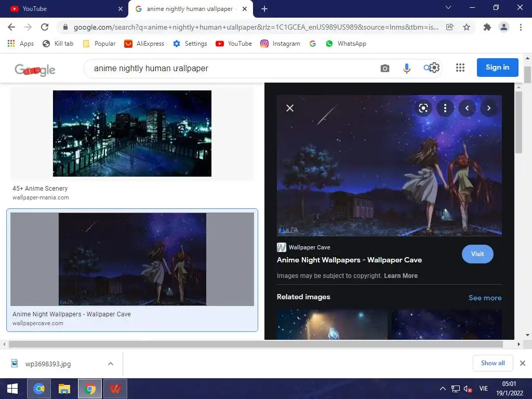Open WhatsApp bookmark
This screenshot has width=532, height=399.
click(346, 44)
